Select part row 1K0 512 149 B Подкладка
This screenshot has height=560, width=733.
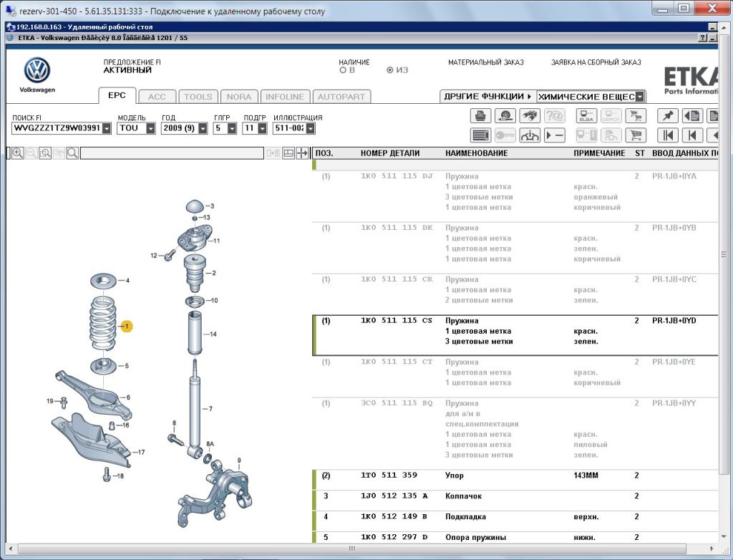pyautogui.click(x=515, y=521)
